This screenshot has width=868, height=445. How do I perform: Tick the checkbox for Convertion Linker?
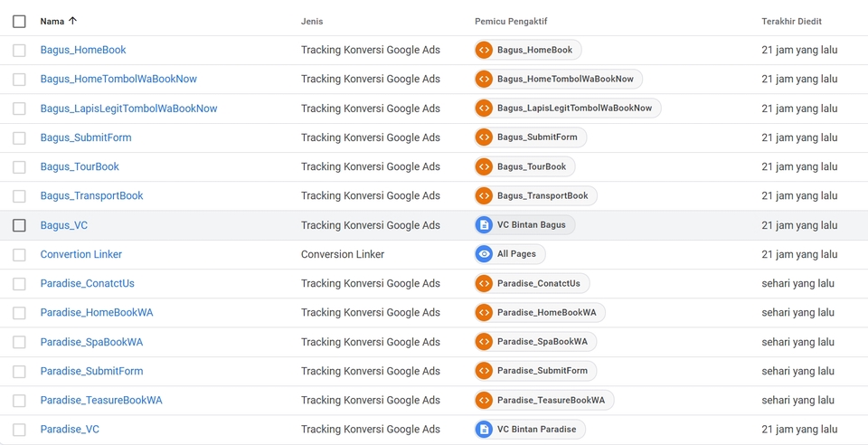coord(19,255)
